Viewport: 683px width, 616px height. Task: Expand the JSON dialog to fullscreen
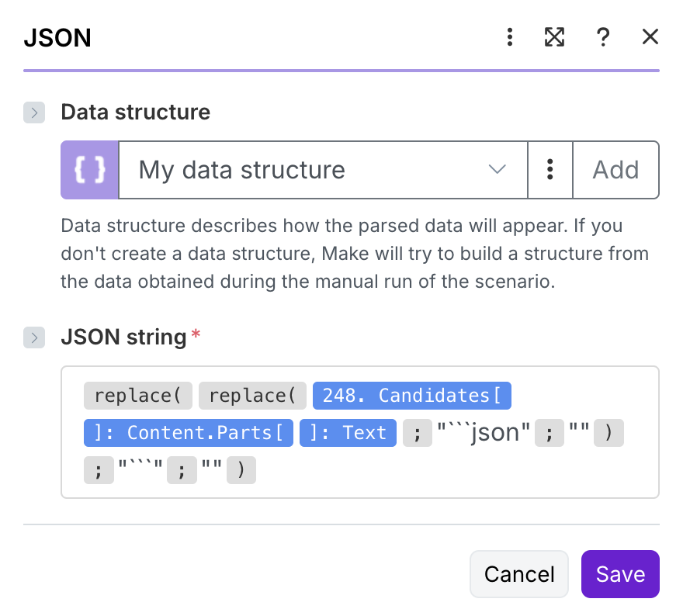coord(554,36)
